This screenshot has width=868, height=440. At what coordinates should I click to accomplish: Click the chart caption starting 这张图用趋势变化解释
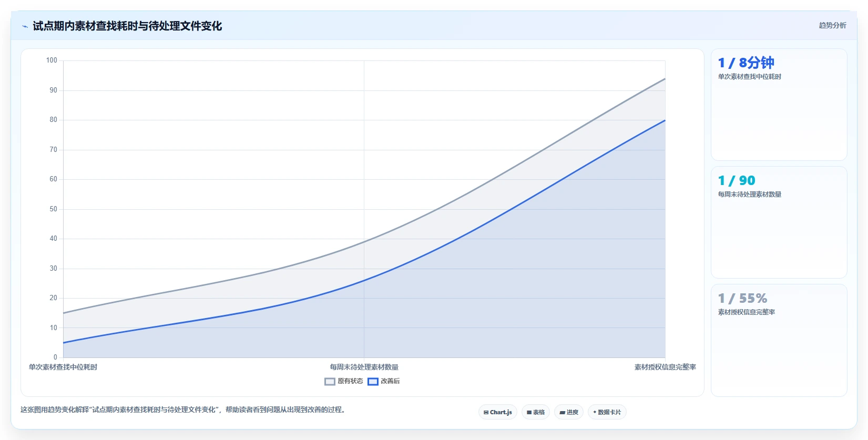click(184, 410)
